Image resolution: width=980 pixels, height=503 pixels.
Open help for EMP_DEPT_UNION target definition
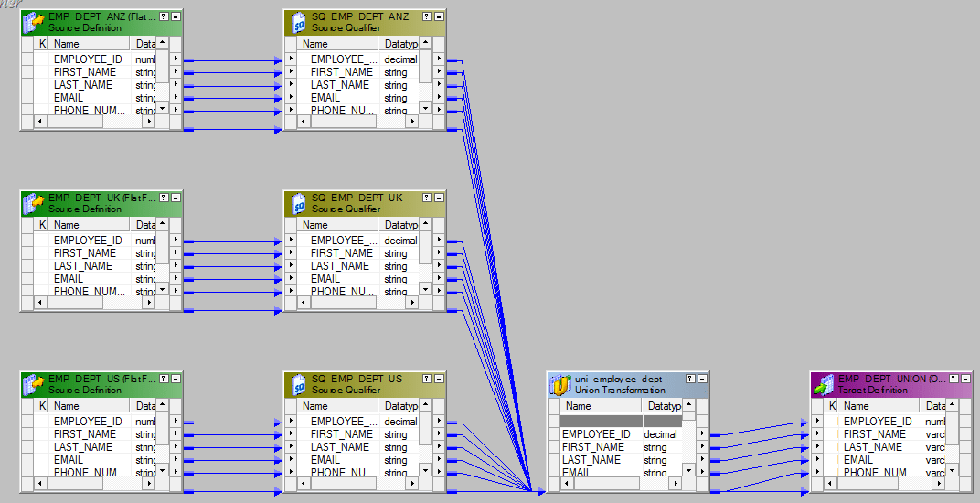[953, 380]
